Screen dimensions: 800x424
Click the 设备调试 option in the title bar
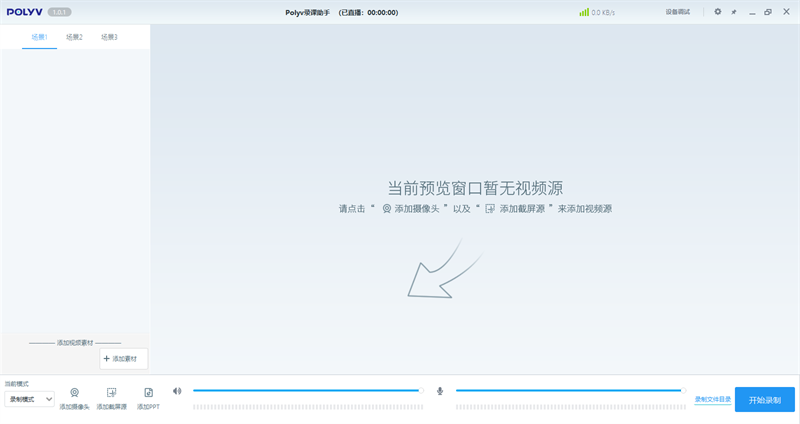[677, 12]
